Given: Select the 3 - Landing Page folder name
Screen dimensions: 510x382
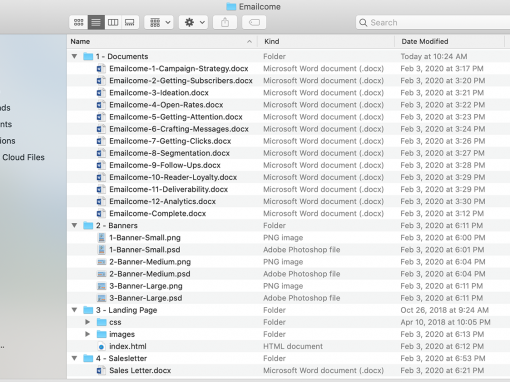Looking at the screenshot, I should [x=126, y=310].
